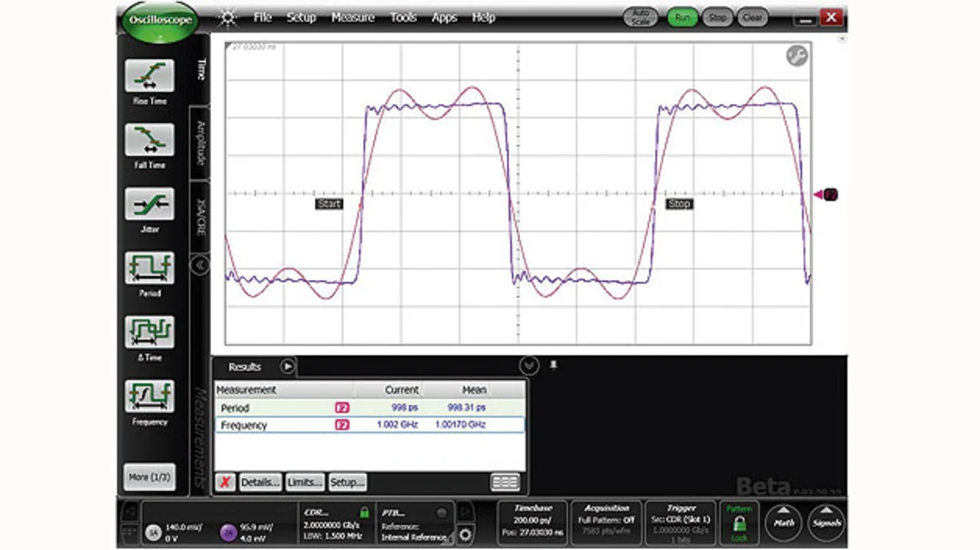Delete measurement using the red X icon
This screenshot has height=550, width=980.
coord(225,482)
